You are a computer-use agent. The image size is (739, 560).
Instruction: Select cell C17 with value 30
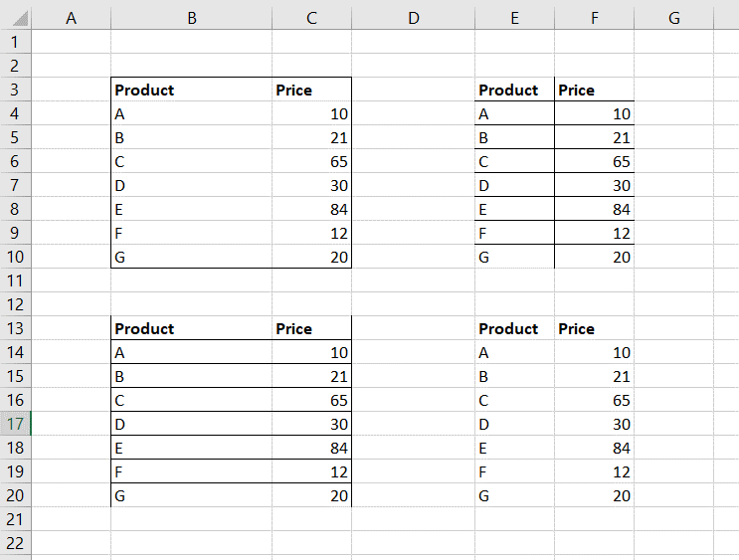point(311,424)
